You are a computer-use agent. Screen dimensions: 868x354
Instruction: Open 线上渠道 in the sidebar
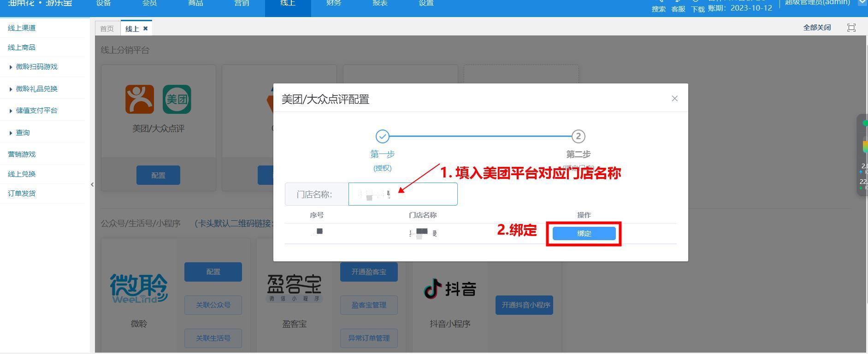[22, 28]
